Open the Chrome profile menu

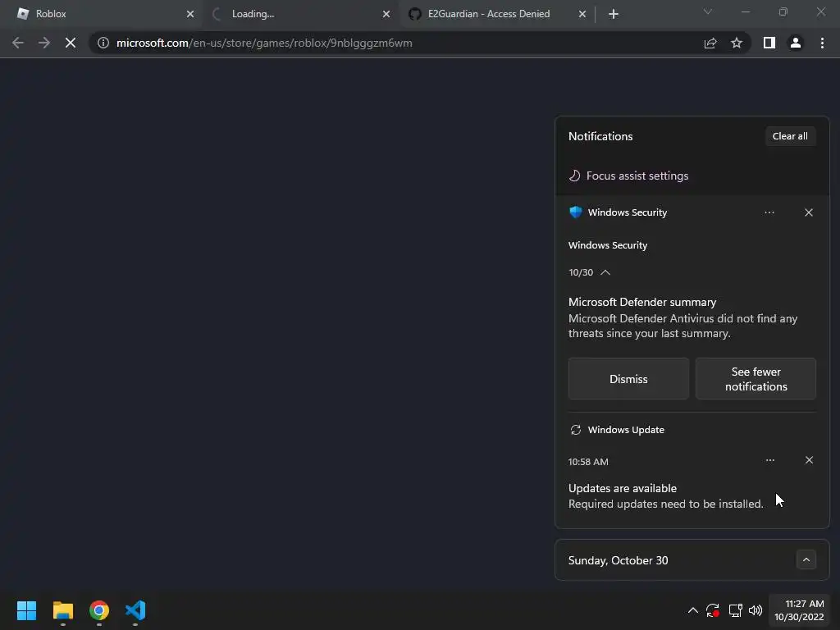(796, 43)
